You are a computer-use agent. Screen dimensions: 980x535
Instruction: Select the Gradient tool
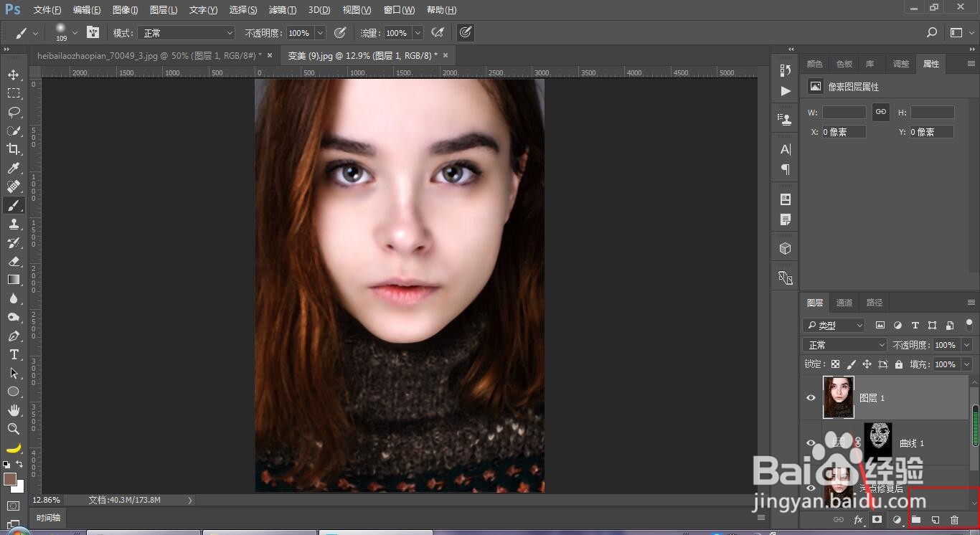(14, 280)
